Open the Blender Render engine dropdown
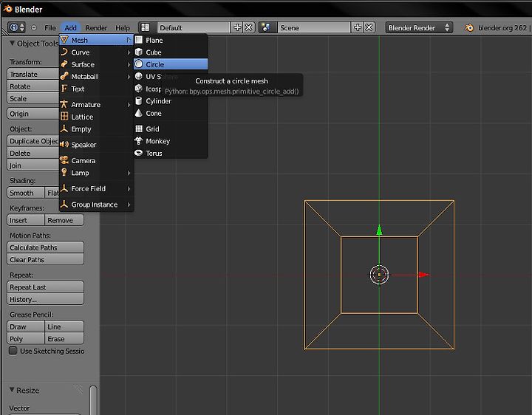This screenshot has width=532, height=415. tap(419, 27)
